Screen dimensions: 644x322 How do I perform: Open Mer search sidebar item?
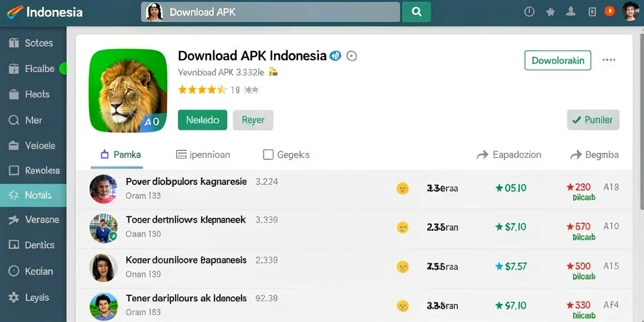click(33, 120)
